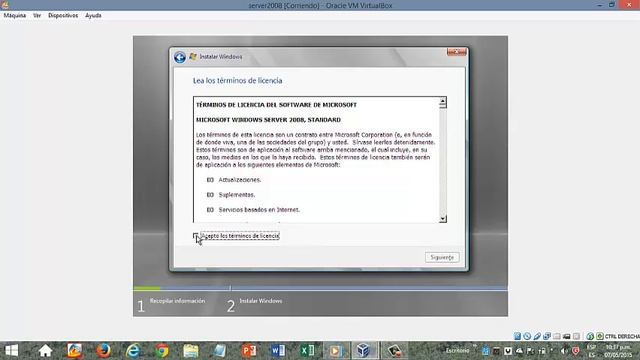
Task: Open the Ver menu
Action: pos(37,16)
